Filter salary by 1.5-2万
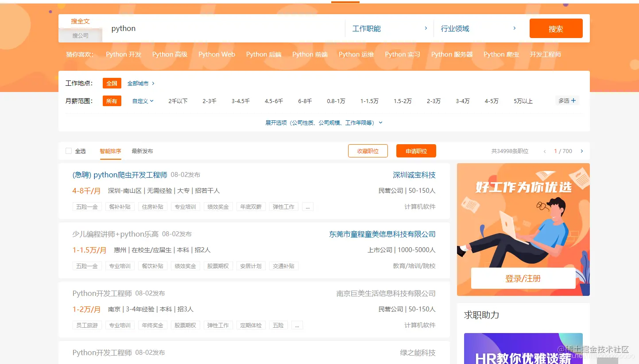Image resolution: width=639 pixels, height=364 pixels. coord(403,101)
